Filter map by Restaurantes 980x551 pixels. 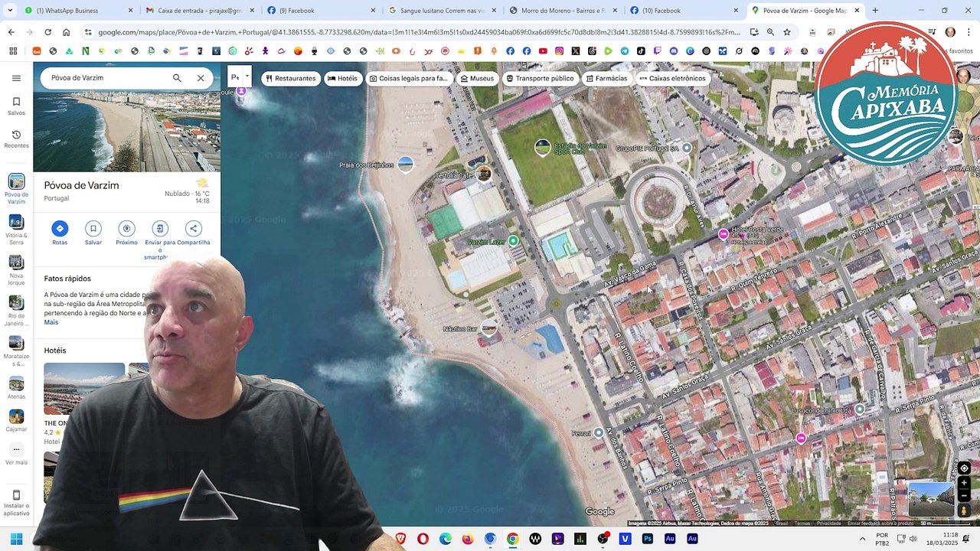pos(290,78)
